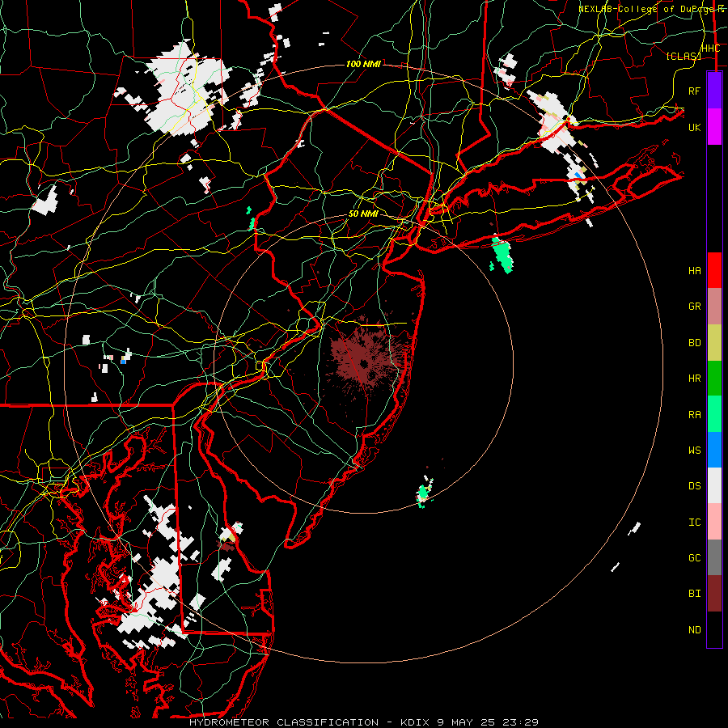Image resolution: width=728 pixels, height=728 pixels.
Task: Click the 'HHC' product code text
Action: coord(710,49)
